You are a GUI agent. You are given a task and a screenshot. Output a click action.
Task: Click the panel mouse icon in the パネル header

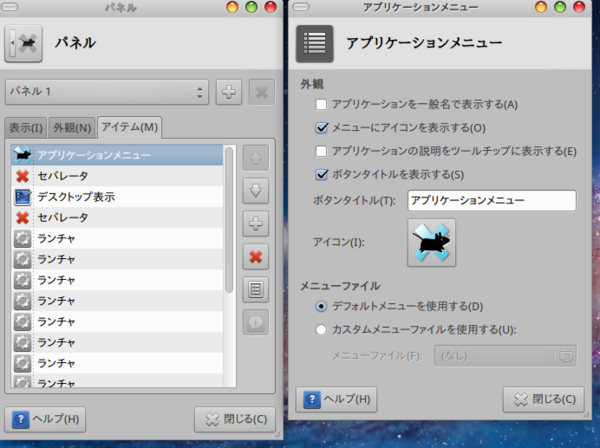point(23,43)
